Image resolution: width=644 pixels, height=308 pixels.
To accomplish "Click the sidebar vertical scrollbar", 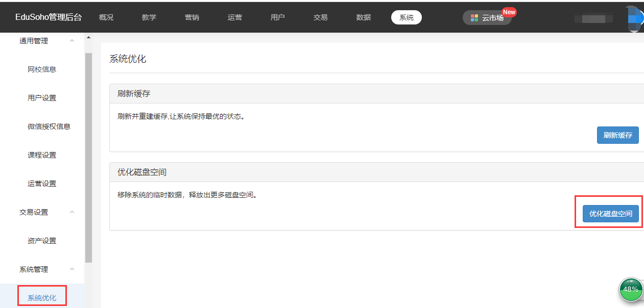I will pyautogui.click(x=88, y=153).
